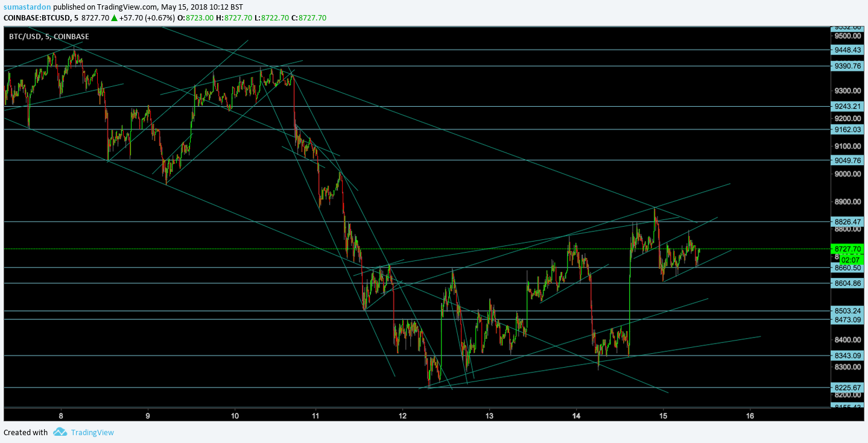Click the 9300.00 price axis tick

847,91
